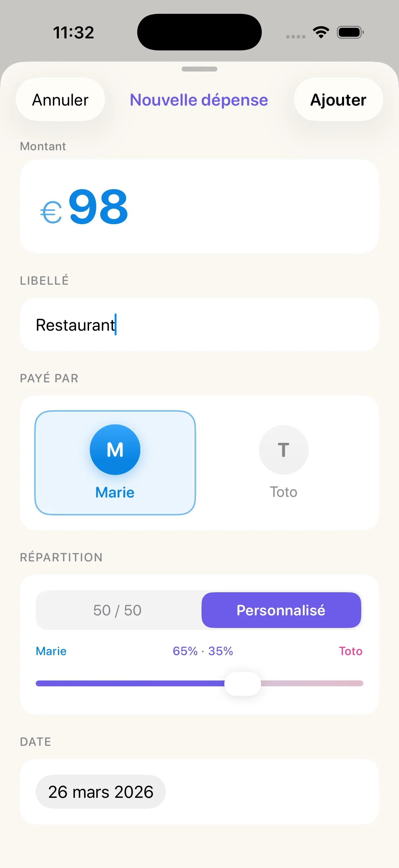Tap the Nouvelle dépense title
This screenshot has height=868, width=399.
point(199,100)
